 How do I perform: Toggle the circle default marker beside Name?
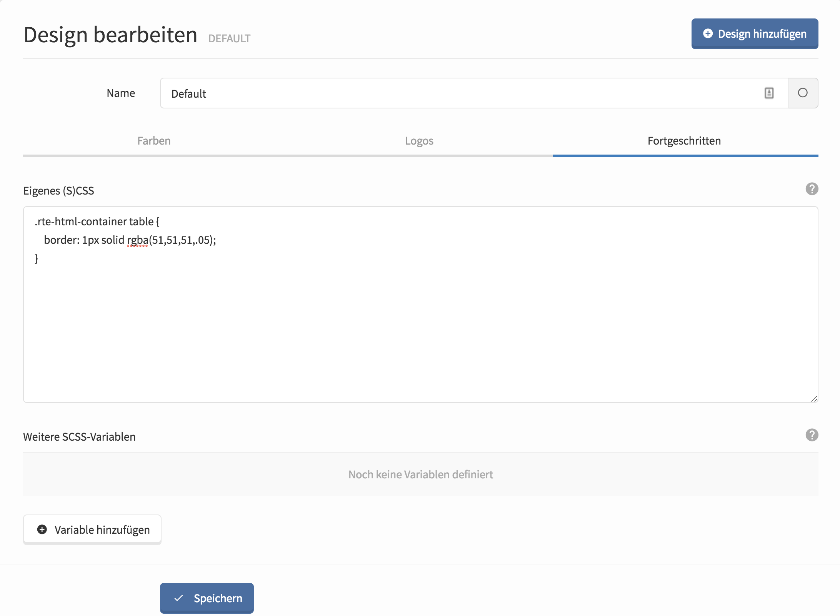(803, 93)
